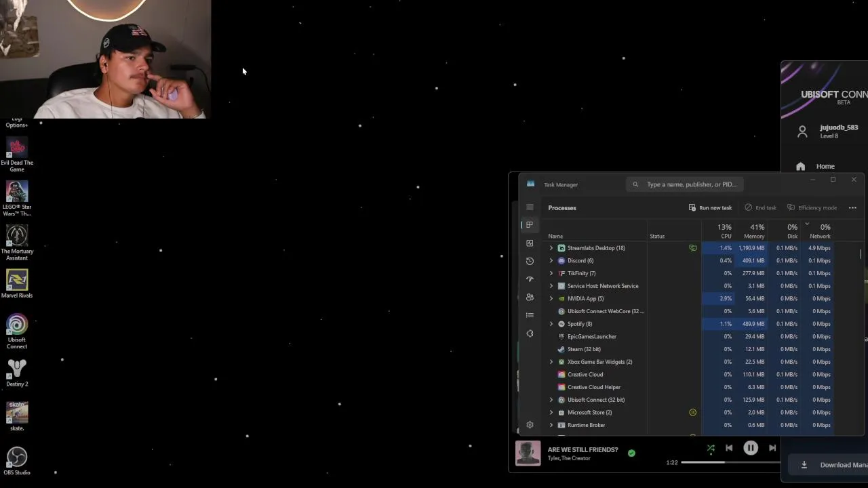Open Users page in Task Manager sidebar
Viewport: 868px width, 488px height.
pos(530,297)
